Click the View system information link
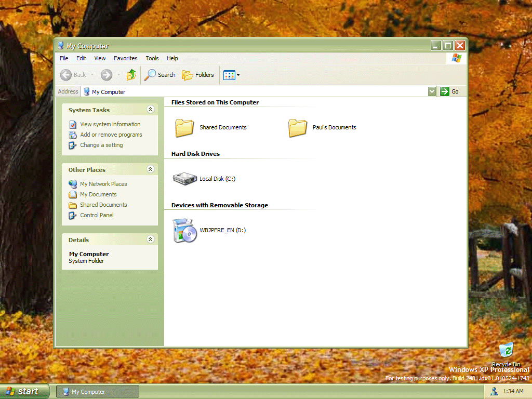The width and height of the screenshot is (532, 399). (110, 124)
